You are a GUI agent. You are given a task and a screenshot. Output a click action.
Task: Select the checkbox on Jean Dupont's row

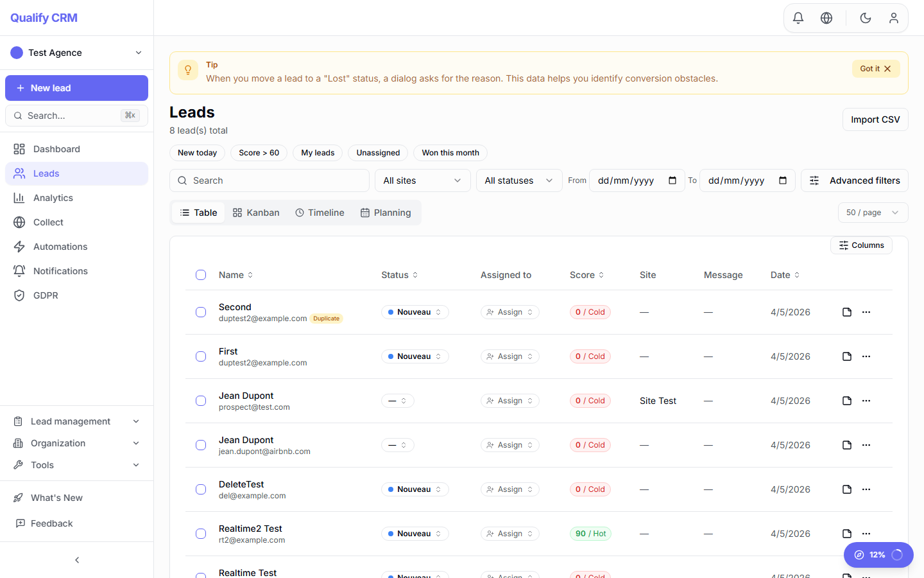pos(200,400)
